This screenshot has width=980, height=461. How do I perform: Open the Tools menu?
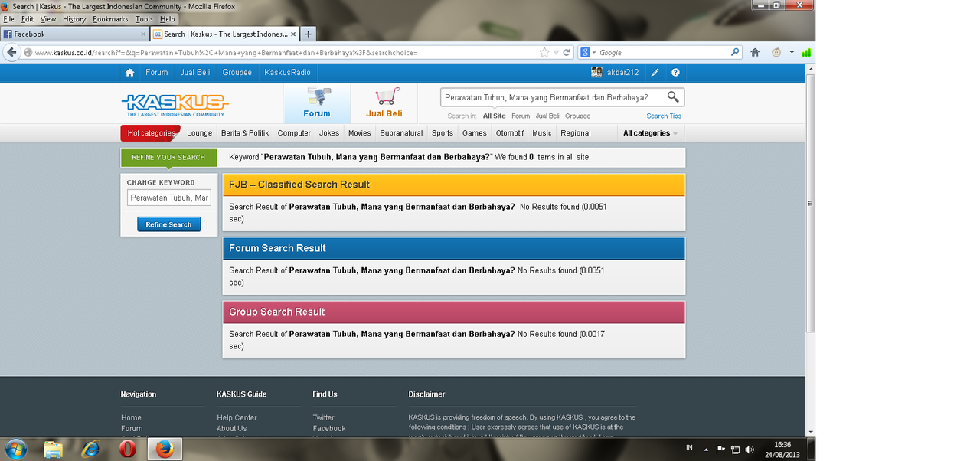coord(144,19)
